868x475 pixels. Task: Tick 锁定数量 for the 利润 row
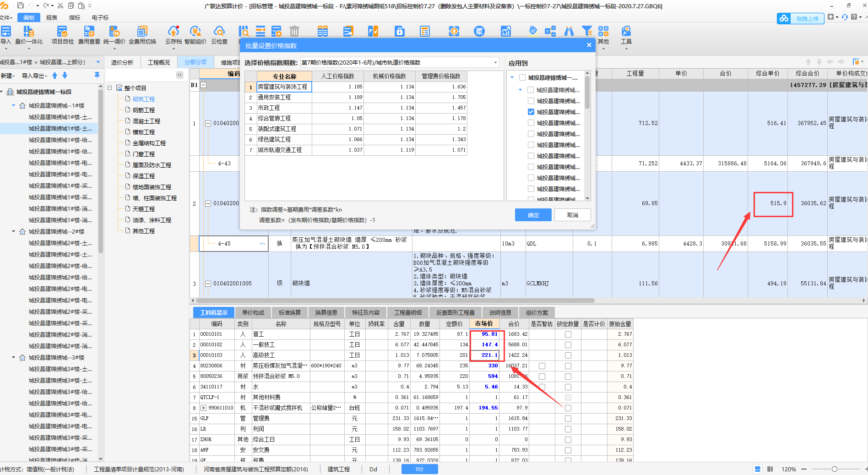point(568,429)
